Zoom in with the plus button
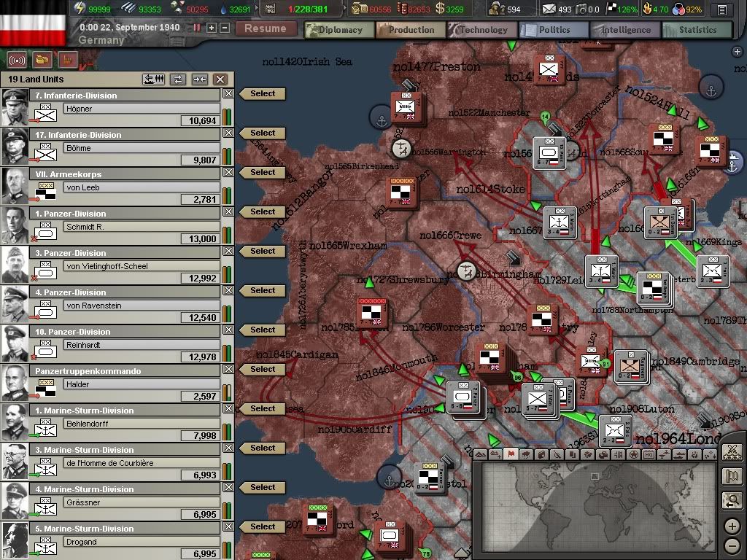The height and width of the screenshot is (560, 747). pos(732,526)
